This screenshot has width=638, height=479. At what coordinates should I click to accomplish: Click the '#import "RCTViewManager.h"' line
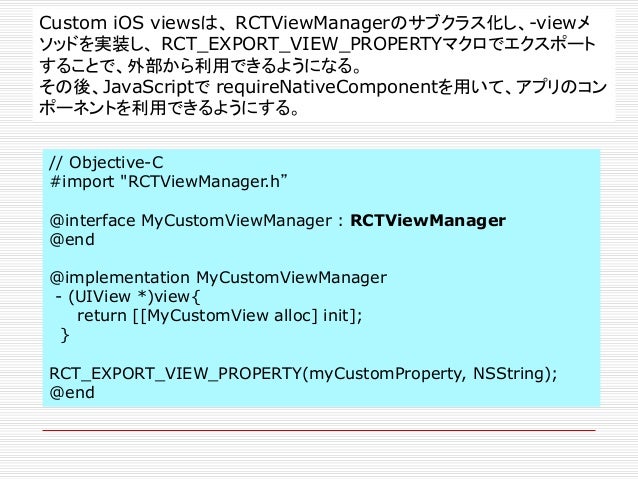pyautogui.click(x=168, y=182)
